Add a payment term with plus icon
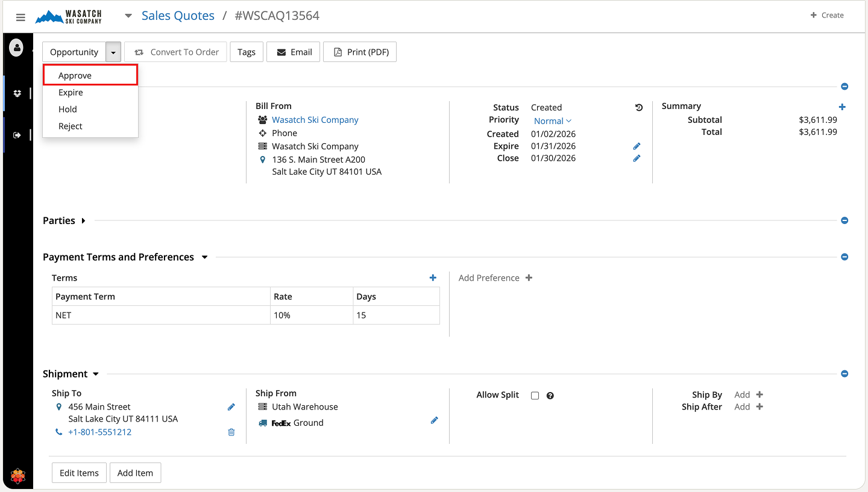Viewport: 868px width, 492px height. pyautogui.click(x=433, y=278)
